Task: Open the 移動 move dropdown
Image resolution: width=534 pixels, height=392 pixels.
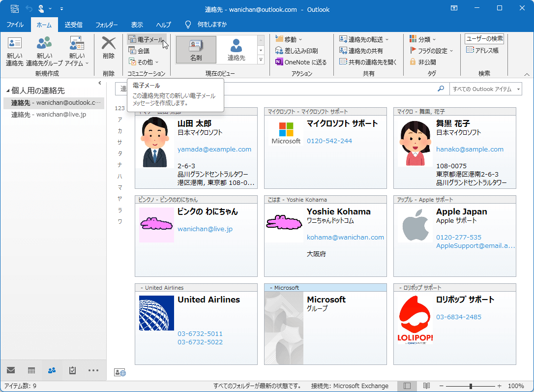Action: [289, 39]
